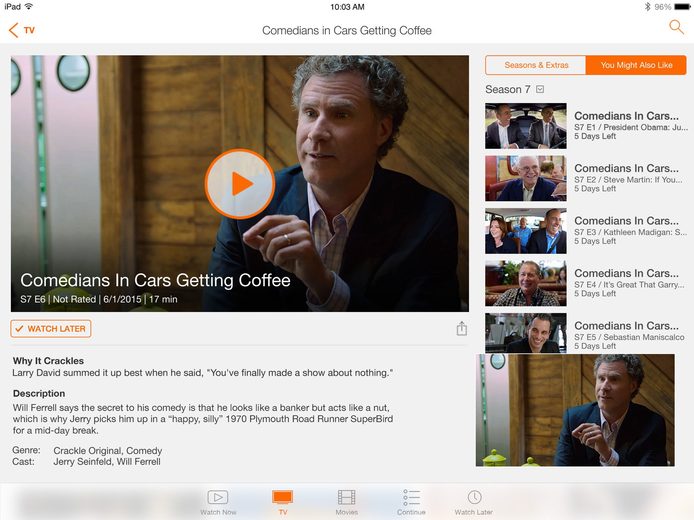
Task: Select S7 E4 / It's Great That Garry text
Action: pyautogui.click(x=629, y=285)
